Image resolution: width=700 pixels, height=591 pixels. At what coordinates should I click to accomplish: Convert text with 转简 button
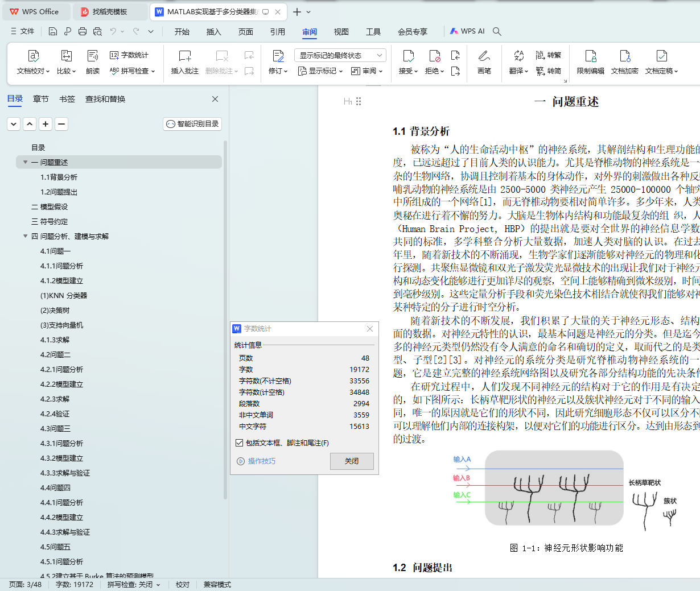(x=549, y=71)
